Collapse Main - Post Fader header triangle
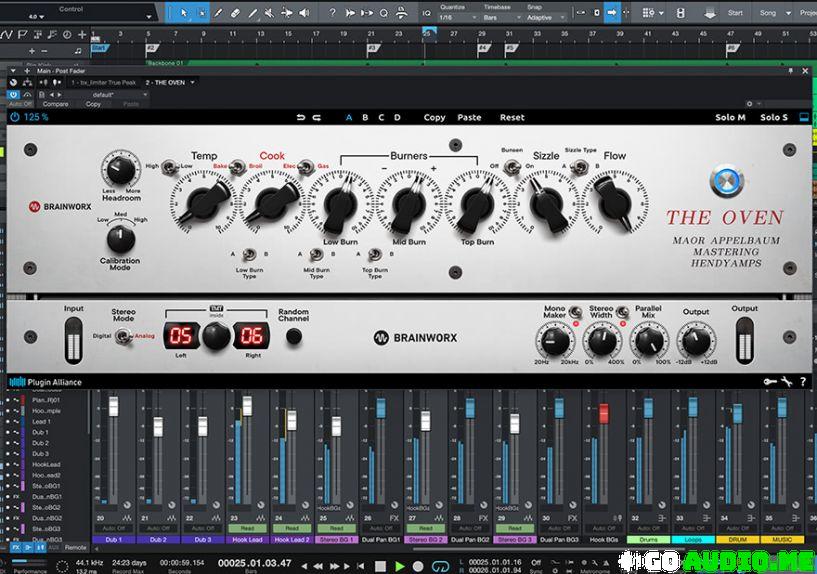Screen dimensions: 817x574 (13, 71)
